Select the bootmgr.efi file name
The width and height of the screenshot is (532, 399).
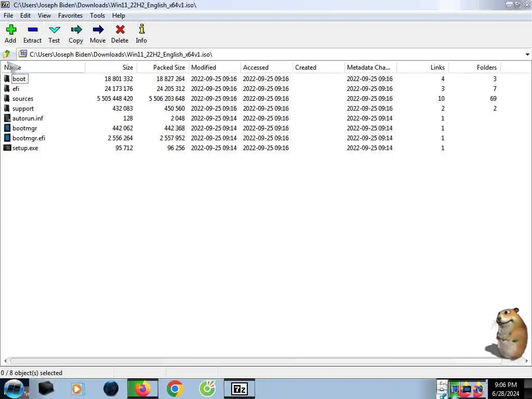point(29,138)
